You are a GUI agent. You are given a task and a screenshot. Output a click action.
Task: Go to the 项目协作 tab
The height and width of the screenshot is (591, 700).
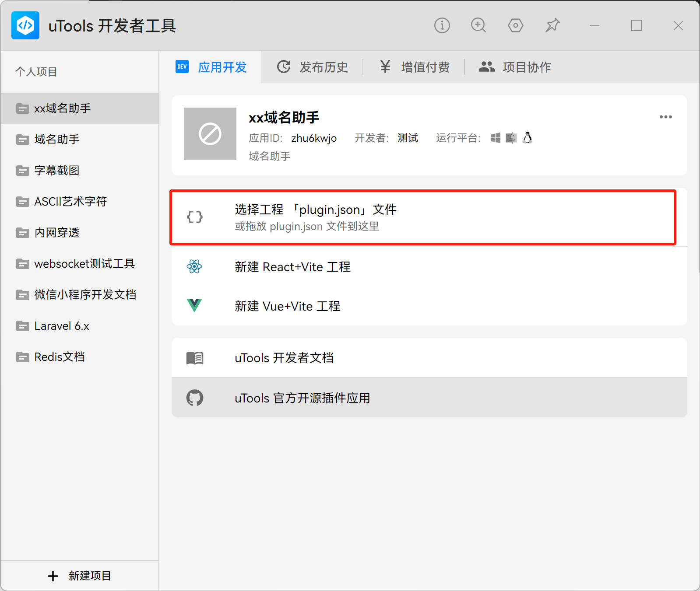515,67
